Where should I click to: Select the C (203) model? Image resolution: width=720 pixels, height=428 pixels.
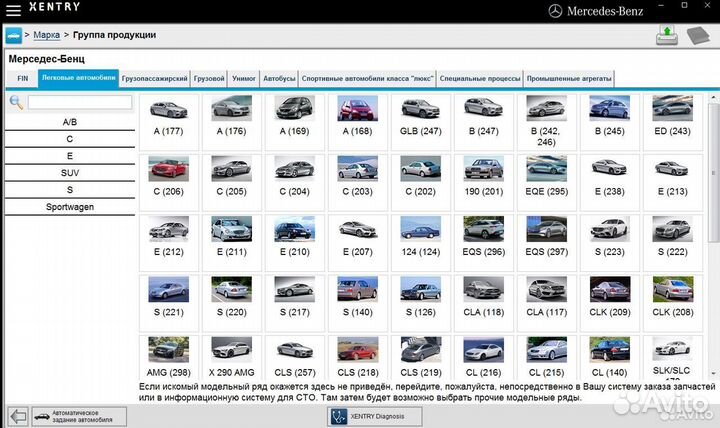(x=357, y=182)
